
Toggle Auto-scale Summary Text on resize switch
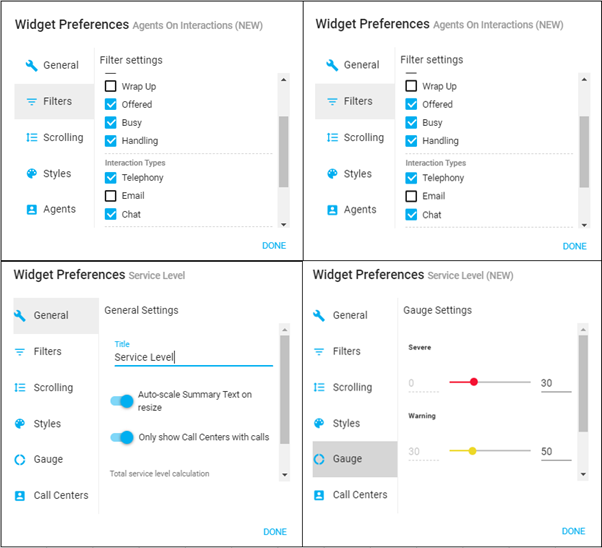[x=122, y=401]
